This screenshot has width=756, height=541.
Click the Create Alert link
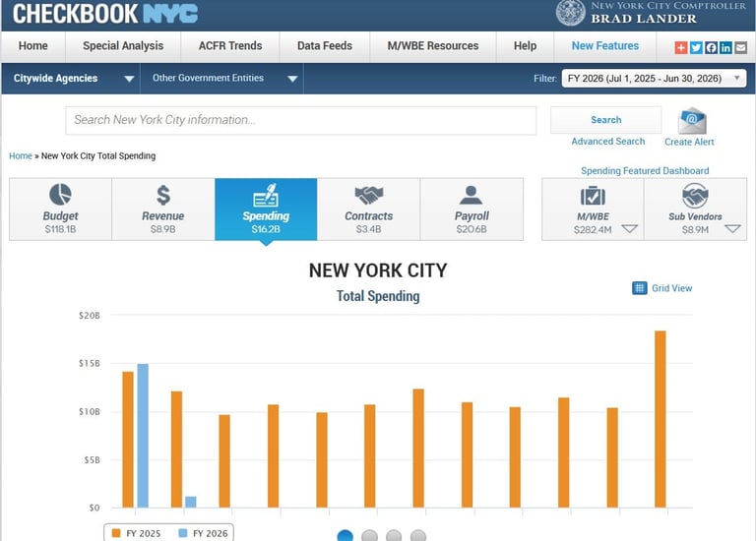coord(689,142)
